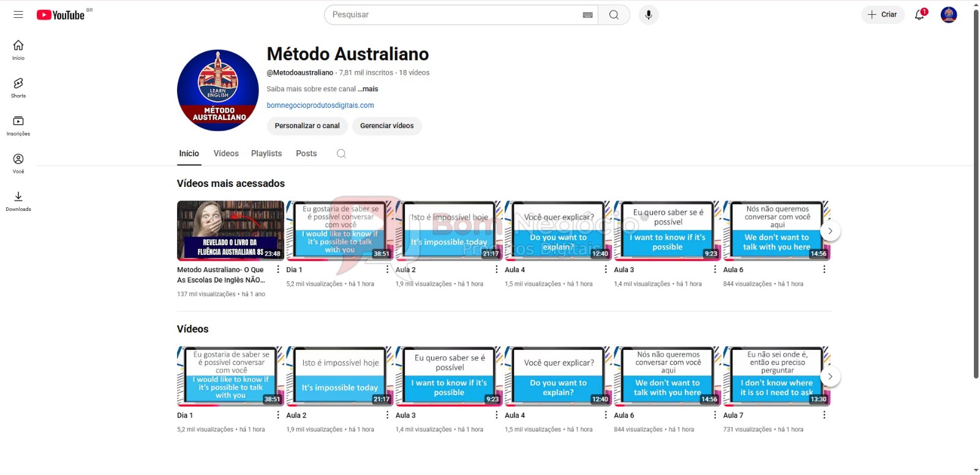Switch to the Playlists tab
This screenshot has width=980, height=475.
266,154
